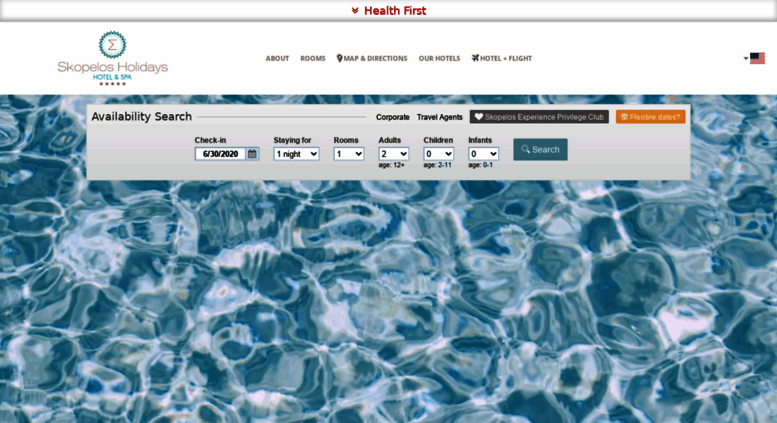Click the Flexible dates? button
This screenshot has width=777, height=423.
pyautogui.click(x=651, y=117)
